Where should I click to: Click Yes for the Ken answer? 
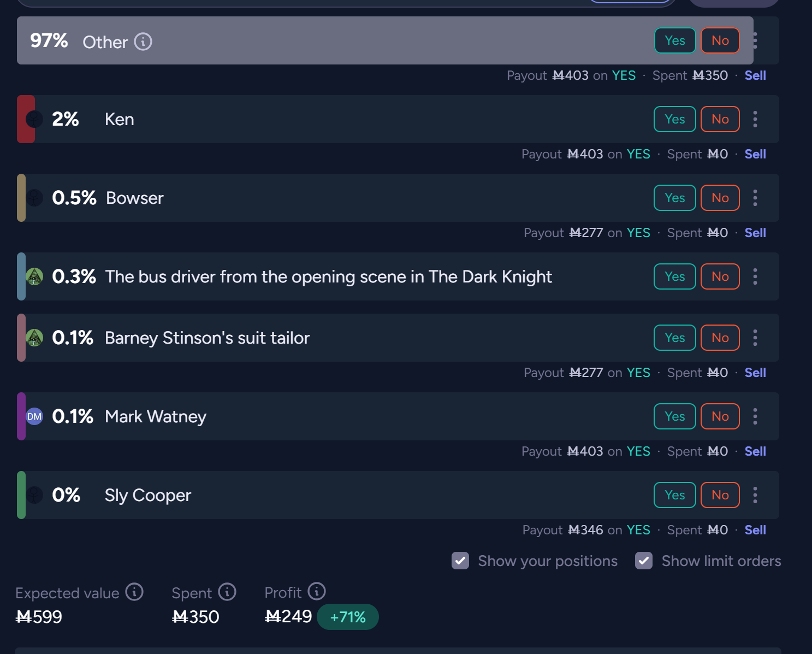pyautogui.click(x=675, y=119)
